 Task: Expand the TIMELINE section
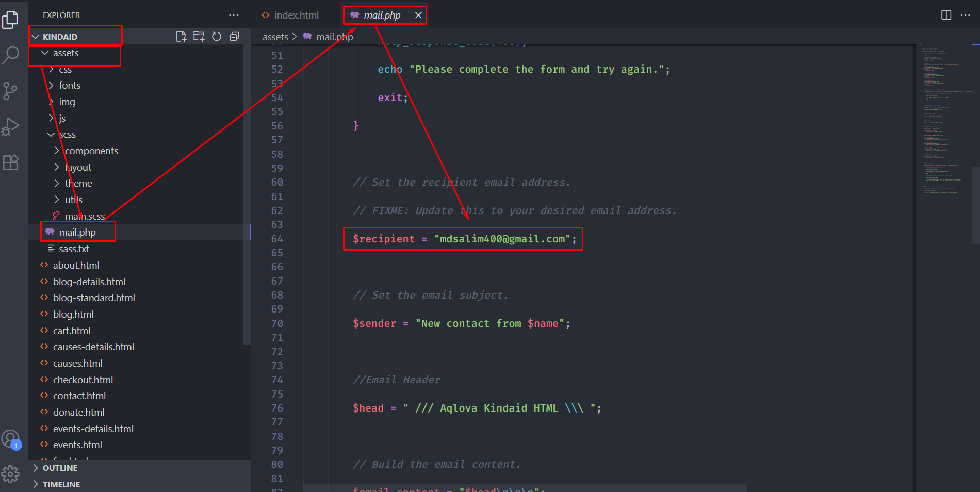(61, 484)
